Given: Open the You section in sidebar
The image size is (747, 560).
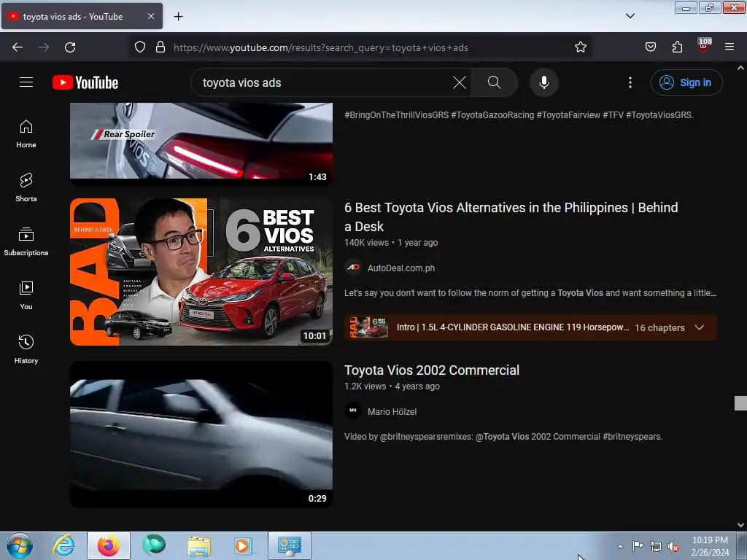Looking at the screenshot, I should 26,296.
